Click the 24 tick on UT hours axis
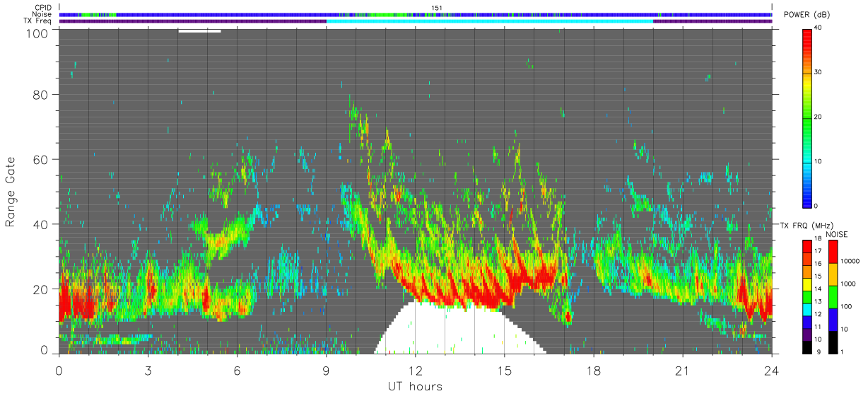 click(771, 371)
